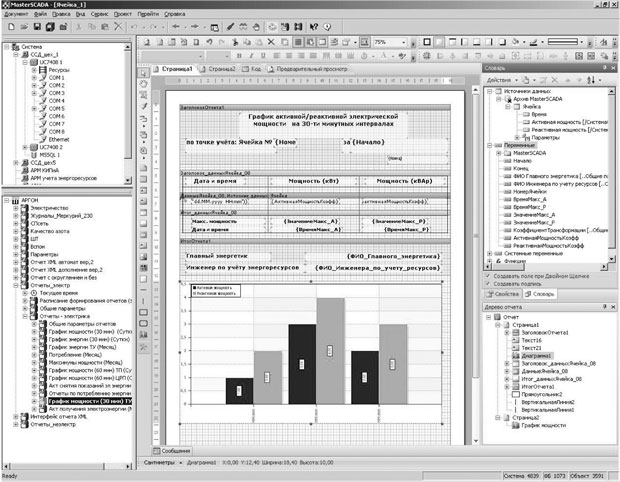Click the What's This help pointer icon

(314, 27)
